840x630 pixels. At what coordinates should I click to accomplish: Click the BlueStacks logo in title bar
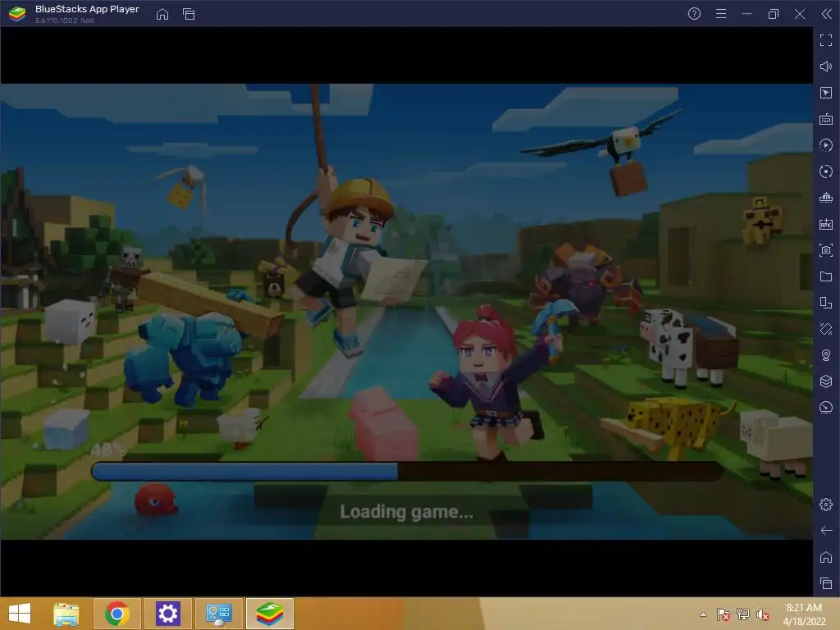coord(17,14)
